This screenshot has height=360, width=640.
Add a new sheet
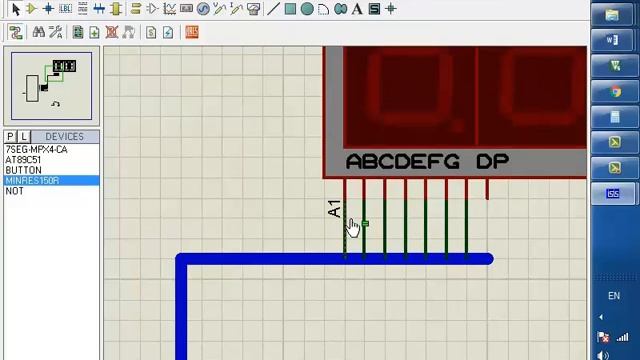[94, 32]
